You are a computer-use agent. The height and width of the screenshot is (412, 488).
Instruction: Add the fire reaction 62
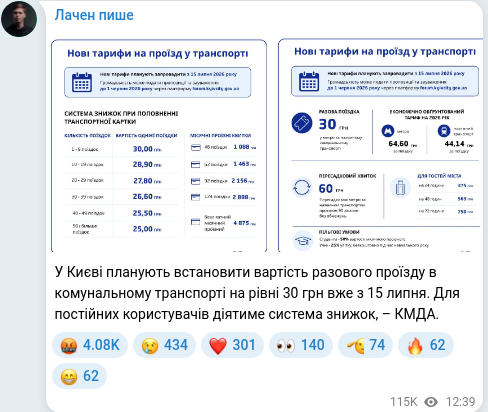[x=426, y=345]
